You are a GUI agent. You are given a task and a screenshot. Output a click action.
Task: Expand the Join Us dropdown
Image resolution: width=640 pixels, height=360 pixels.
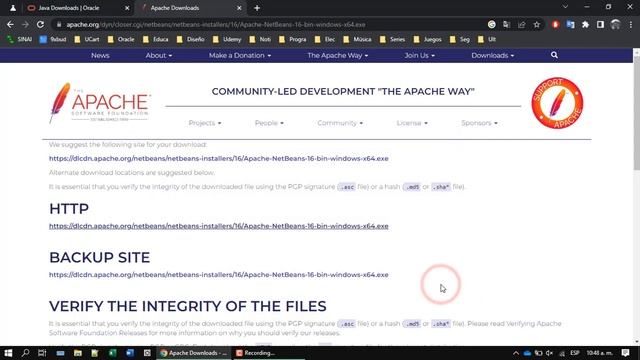[x=419, y=55]
